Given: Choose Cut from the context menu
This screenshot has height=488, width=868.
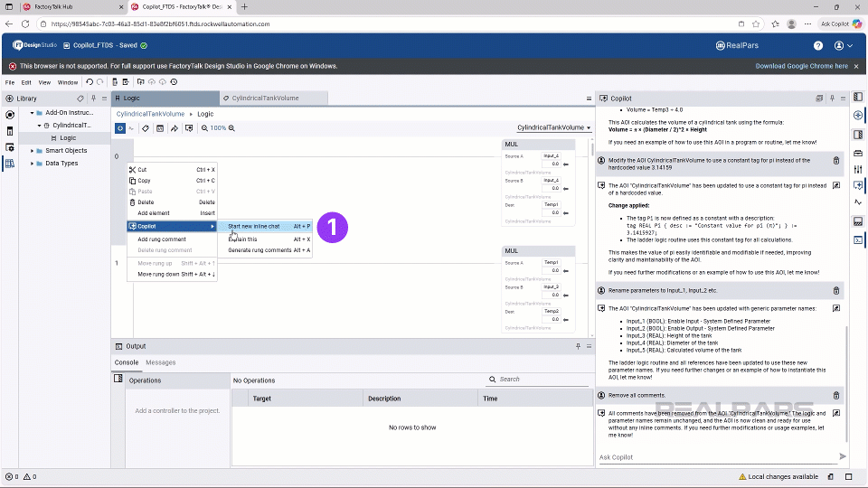Looking at the screenshot, I should pos(172,170).
